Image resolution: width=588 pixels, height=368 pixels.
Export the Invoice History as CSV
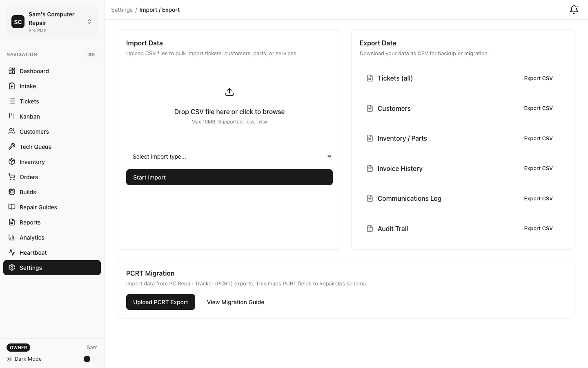[538, 168]
